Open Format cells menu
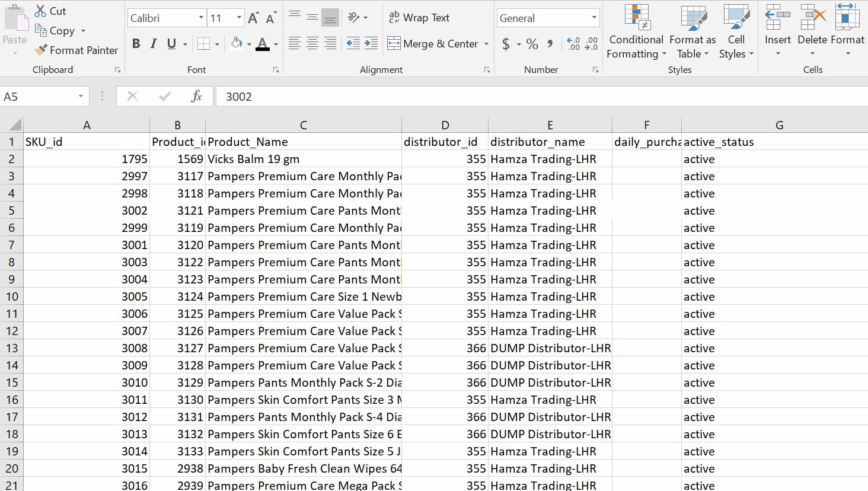Image resolution: width=868 pixels, height=491 pixels. click(847, 31)
